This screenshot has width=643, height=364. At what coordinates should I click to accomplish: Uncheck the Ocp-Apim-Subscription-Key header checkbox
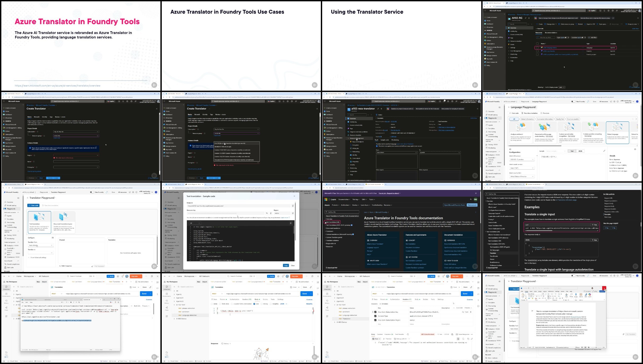click(375, 312)
